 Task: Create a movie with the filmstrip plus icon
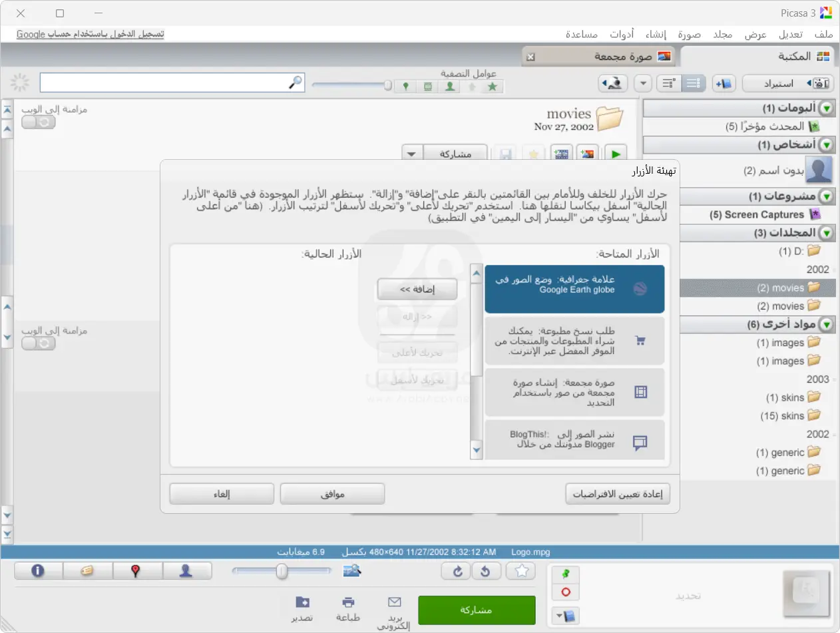pos(561,153)
